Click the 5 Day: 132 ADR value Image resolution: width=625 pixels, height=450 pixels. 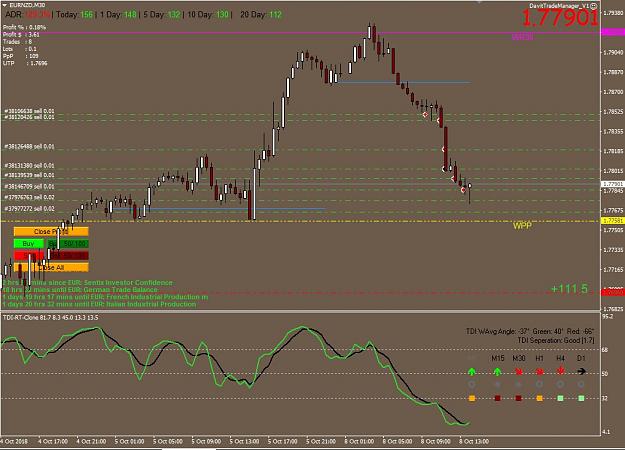coord(162,15)
